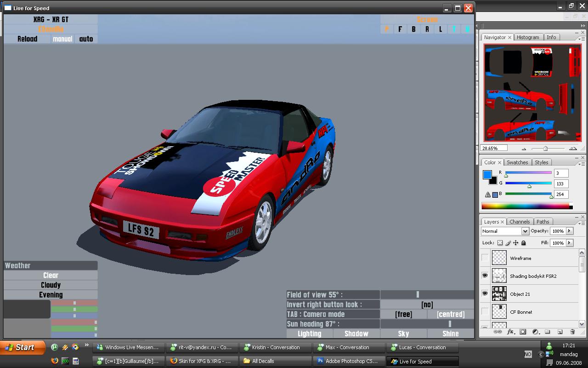Switch to the Histogram tab
This screenshot has height=368, width=588.
528,37
